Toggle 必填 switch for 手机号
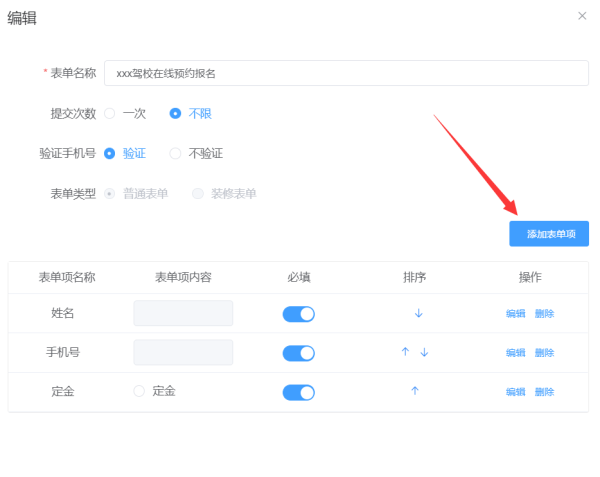 (298, 353)
